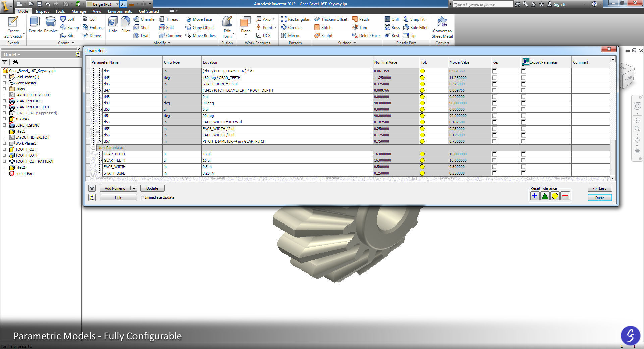This screenshot has width=644, height=349.
Task: Check Export Parameter for GEAR_PITCH
Action: tap(523, 154)
